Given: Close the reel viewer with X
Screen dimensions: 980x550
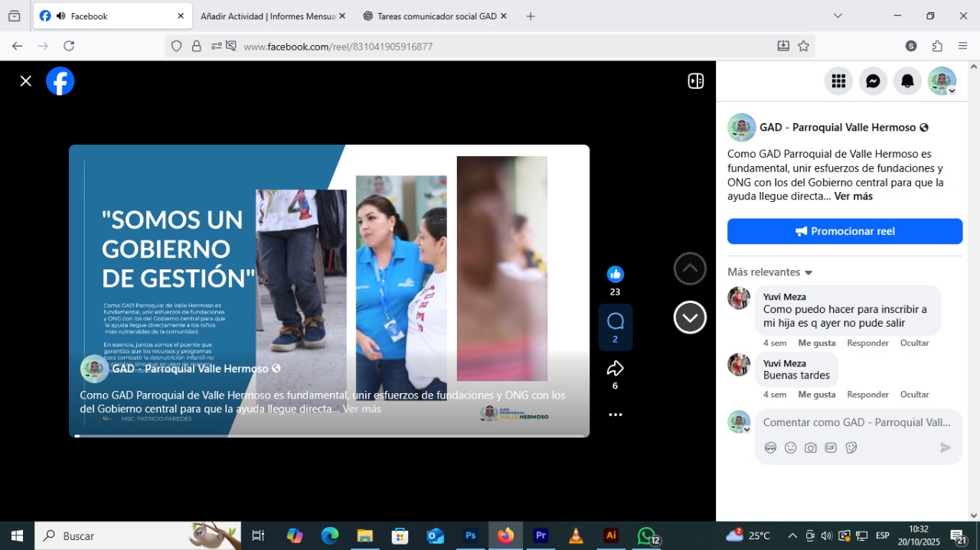Looking at the screenshot, I should click(x=26, y=81).
